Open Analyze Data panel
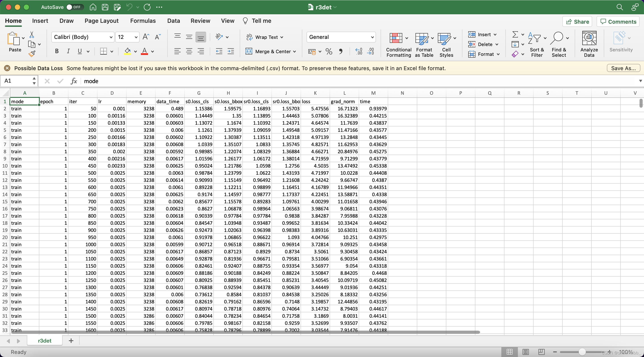 [x=589, y=44]
